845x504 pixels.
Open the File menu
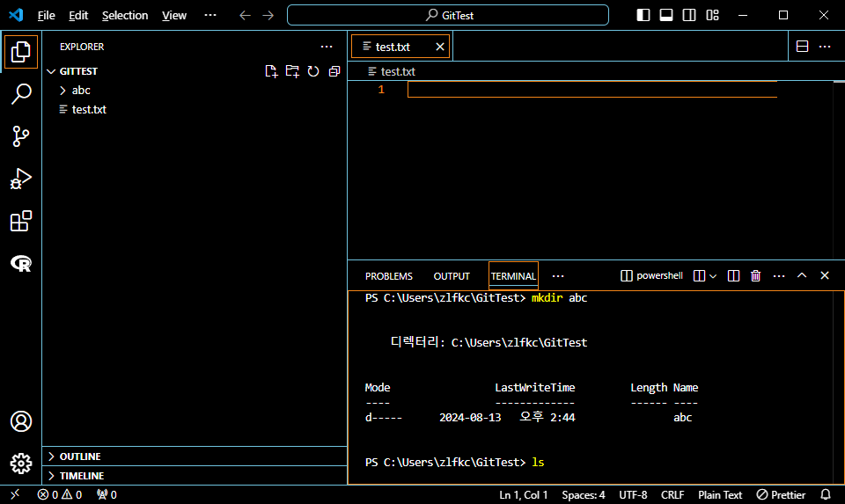pyautogui.click(x=47, y=16)
